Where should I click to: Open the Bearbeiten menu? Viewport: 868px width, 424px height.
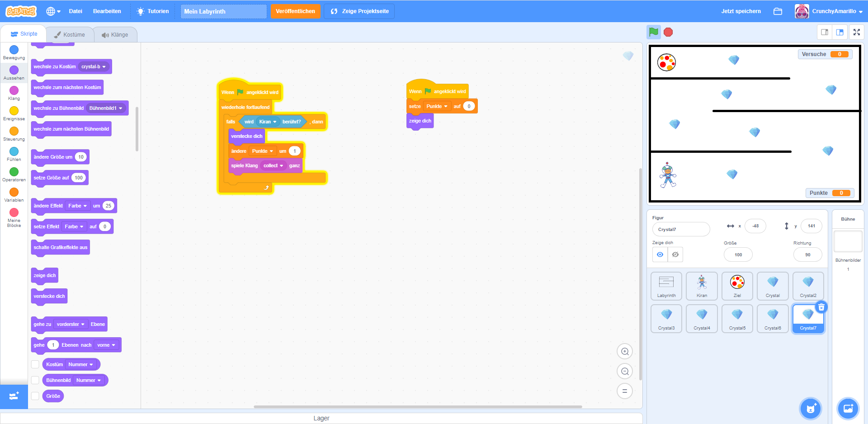107,11
